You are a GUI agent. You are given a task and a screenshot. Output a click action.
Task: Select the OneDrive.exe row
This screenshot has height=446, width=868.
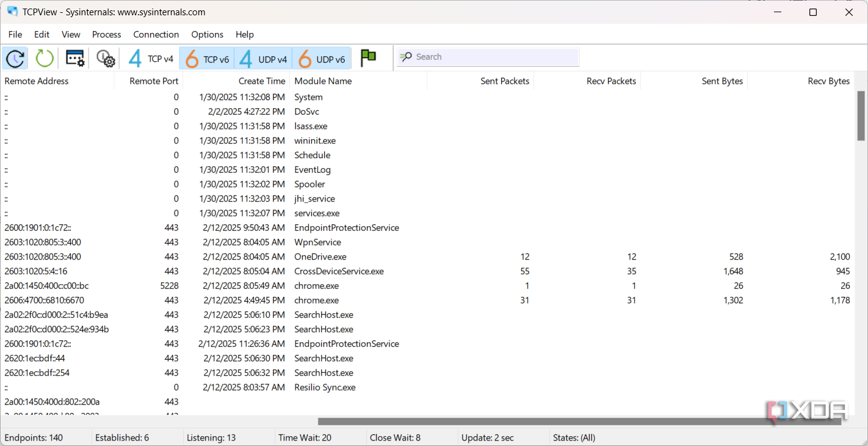click(427, 257)
